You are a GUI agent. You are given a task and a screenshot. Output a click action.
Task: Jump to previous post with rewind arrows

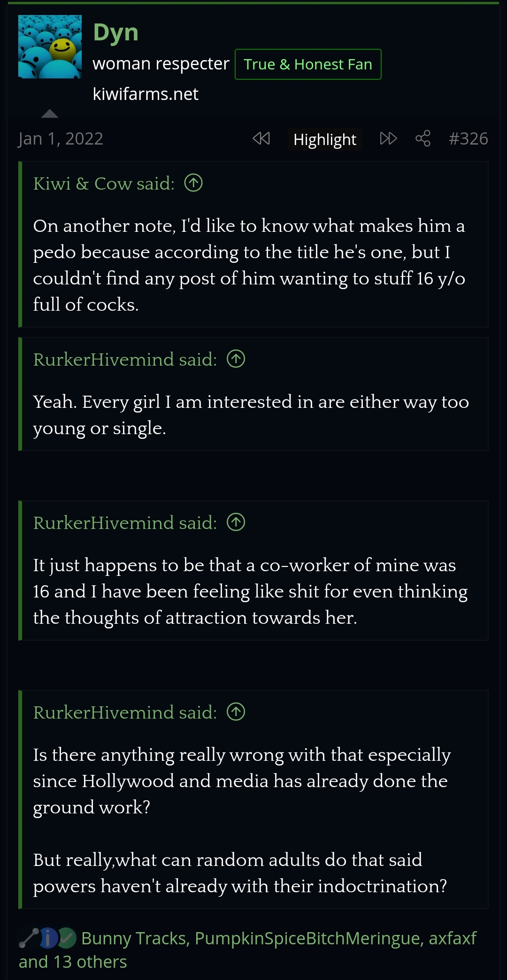point(261,138)
